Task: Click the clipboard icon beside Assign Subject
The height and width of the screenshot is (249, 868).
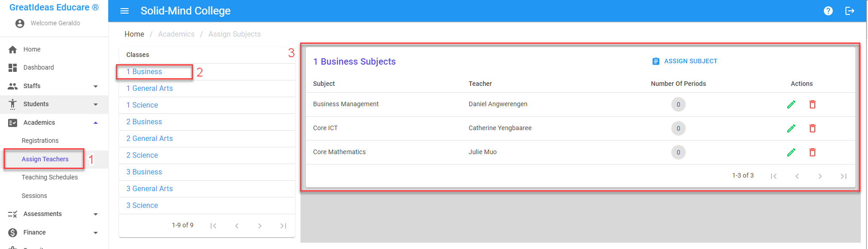Action: point(656,61)
